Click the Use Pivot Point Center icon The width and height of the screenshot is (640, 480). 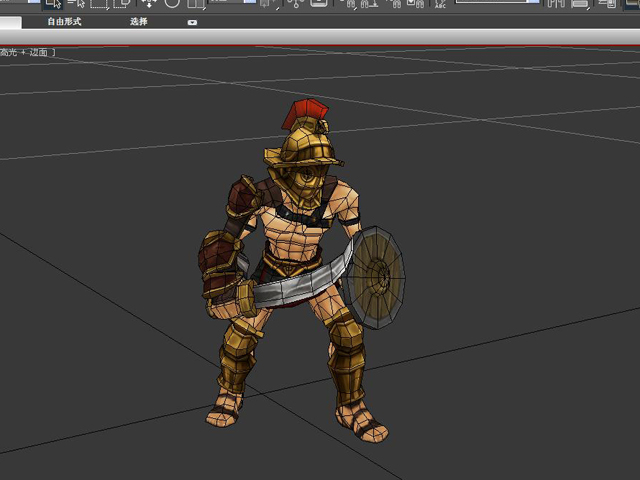269,4
